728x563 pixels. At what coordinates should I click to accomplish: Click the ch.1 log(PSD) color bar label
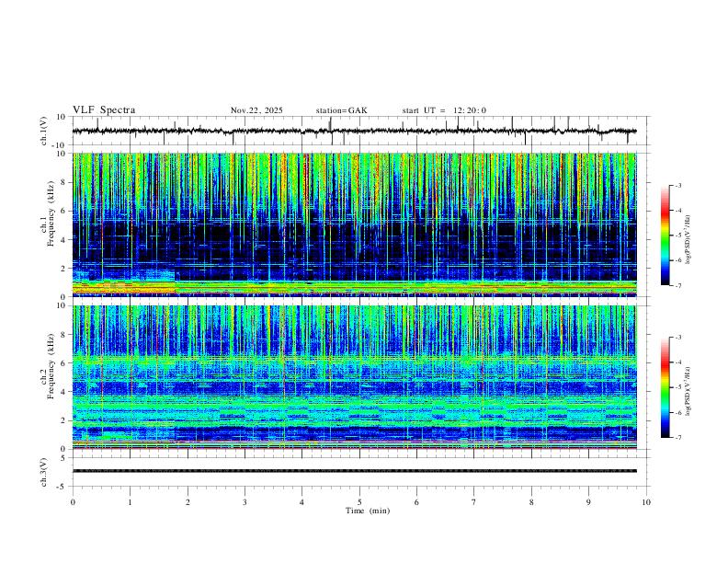688,239
